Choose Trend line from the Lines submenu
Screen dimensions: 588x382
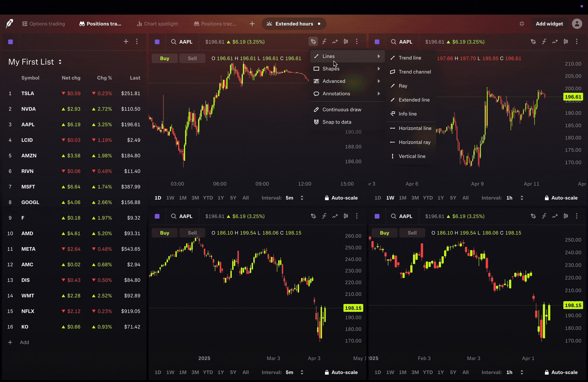click(411, 58)
